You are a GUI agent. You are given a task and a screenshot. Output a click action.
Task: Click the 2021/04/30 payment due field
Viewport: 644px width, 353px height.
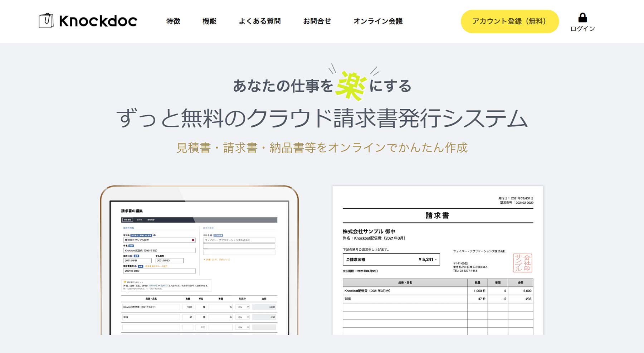(170, 261)
